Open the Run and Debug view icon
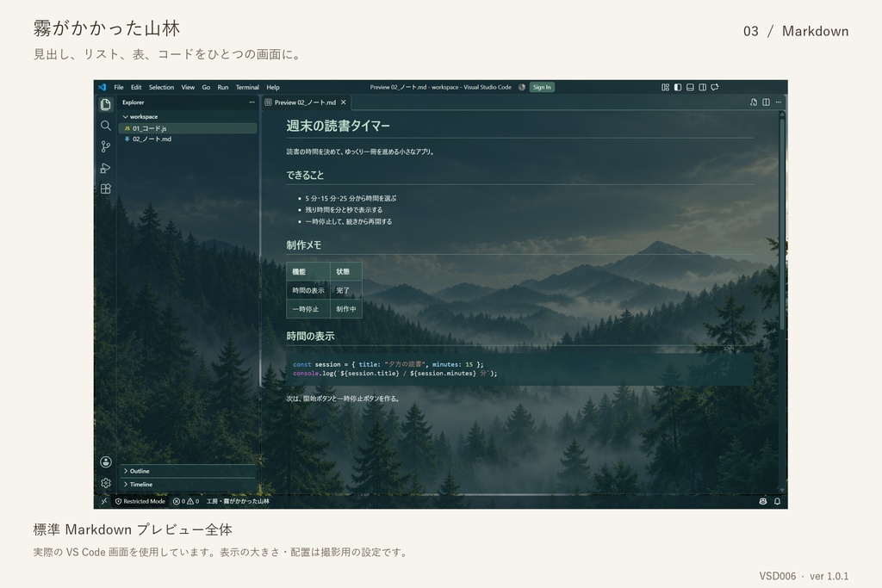Viewport: 882px width, 588px height. 105,168
